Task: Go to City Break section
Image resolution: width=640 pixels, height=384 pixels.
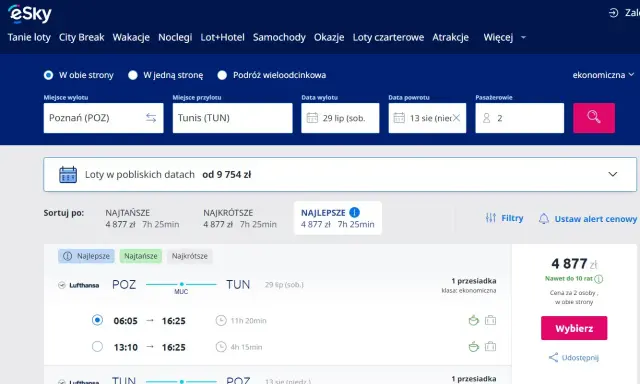Action: coord(82,38)
